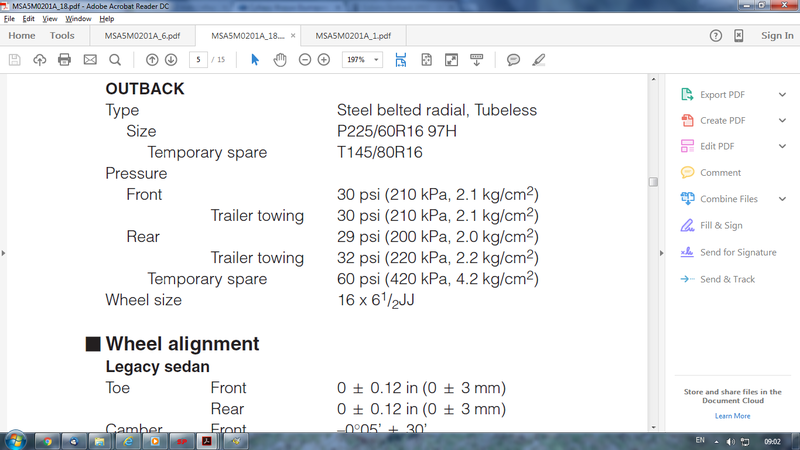Click fit one full page icon

coord(427,60)
